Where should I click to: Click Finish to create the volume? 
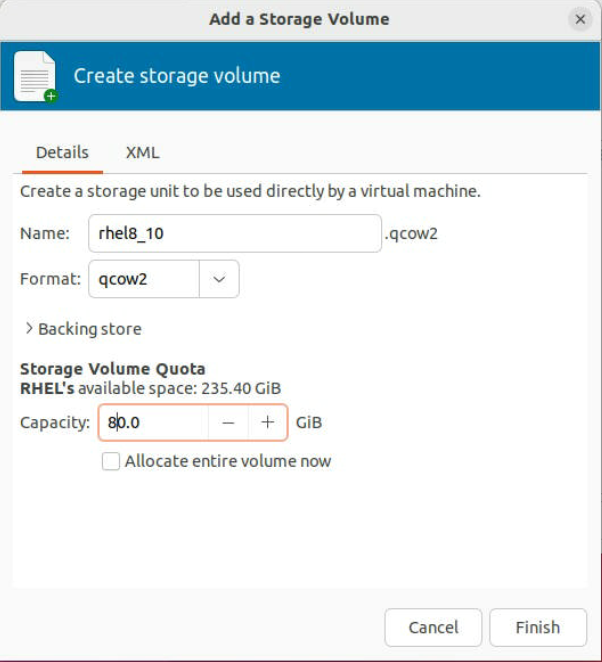point(537,628)
